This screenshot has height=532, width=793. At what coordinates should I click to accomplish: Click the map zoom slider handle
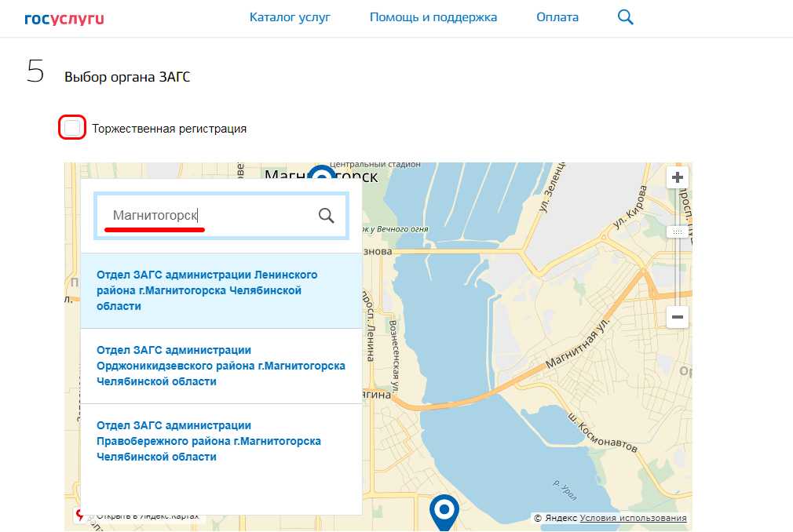click(677, 232)
